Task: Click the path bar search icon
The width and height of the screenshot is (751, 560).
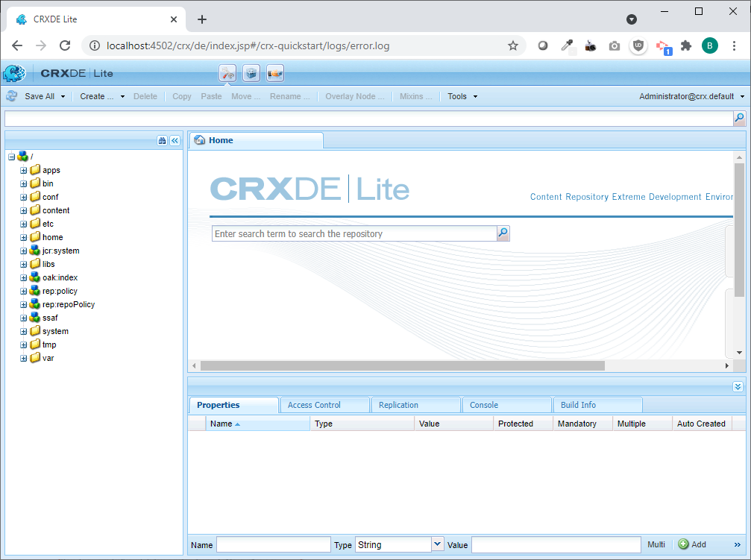Action: pyautogui.click(x=739, y=118)
